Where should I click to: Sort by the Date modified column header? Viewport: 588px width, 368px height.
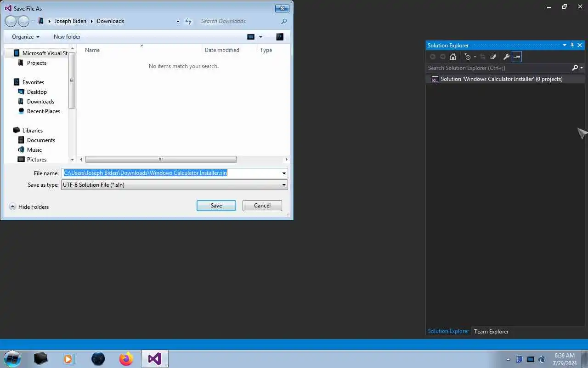click(222, 50)
